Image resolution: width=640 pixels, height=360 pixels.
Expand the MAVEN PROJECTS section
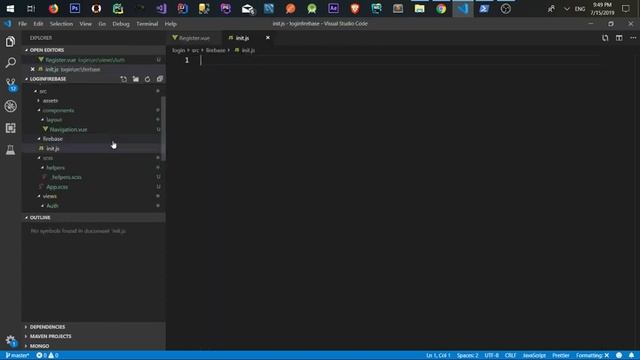click(50, 336)
